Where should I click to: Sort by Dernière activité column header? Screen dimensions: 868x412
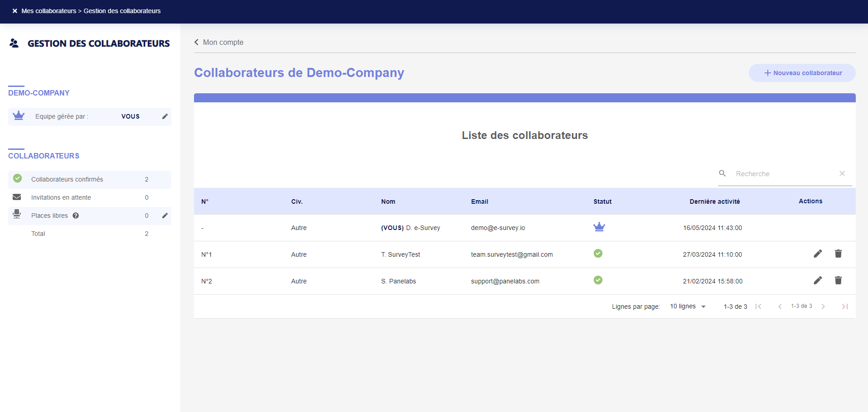(714, 201)
